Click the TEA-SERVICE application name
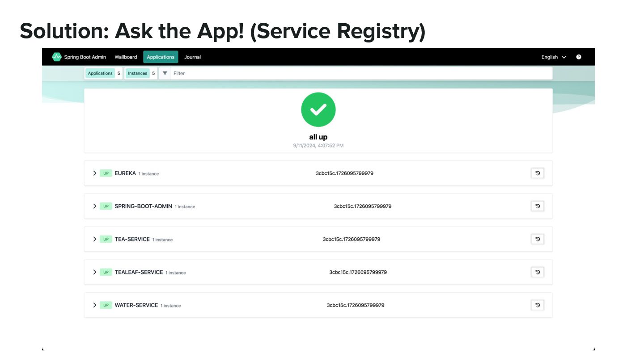This screenshot has width=644, height=362. pyautogui.click(x=132, y=239)
